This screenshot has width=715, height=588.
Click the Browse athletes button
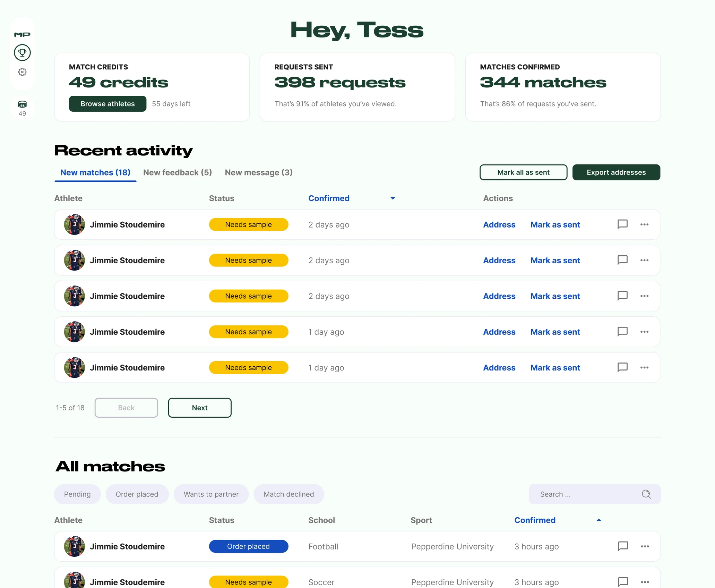coord(107,103)
